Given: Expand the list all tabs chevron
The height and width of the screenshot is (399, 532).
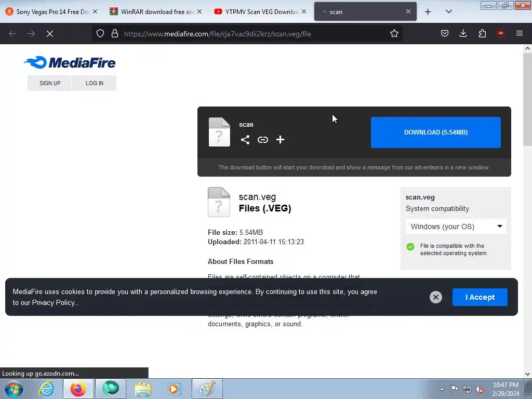Looking at the screenshot, I should [x=448, y=11].
